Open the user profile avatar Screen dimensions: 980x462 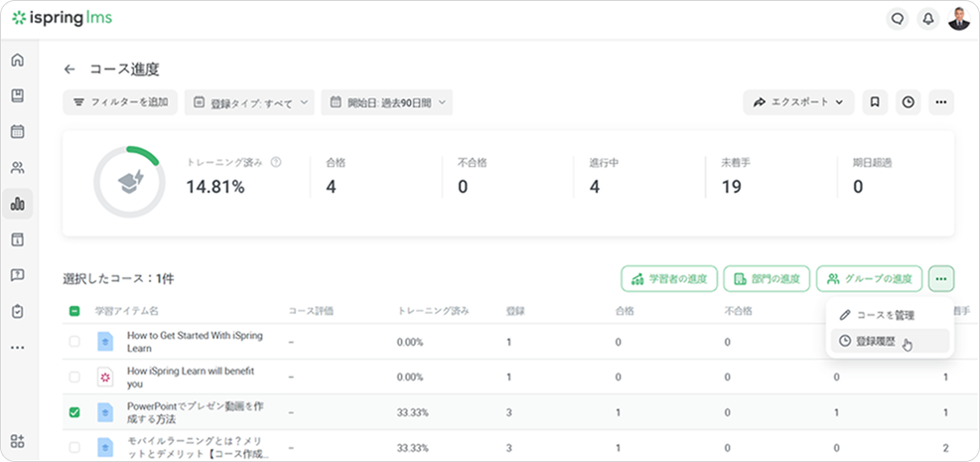[x=958, y=18]
